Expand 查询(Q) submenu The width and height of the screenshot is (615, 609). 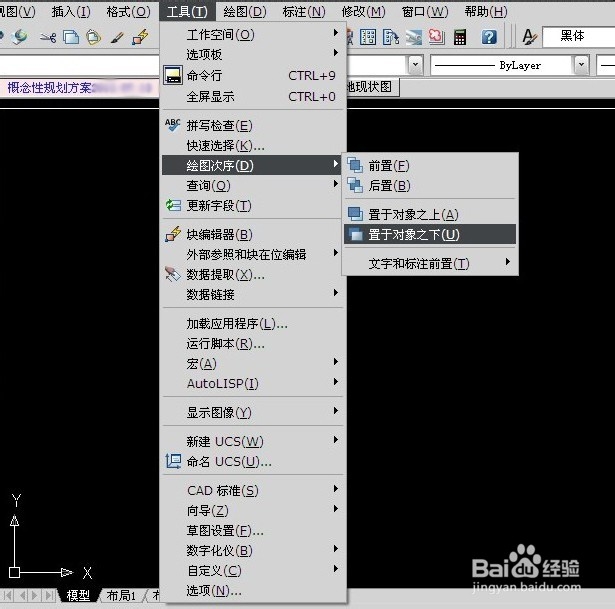coord(253,185)
